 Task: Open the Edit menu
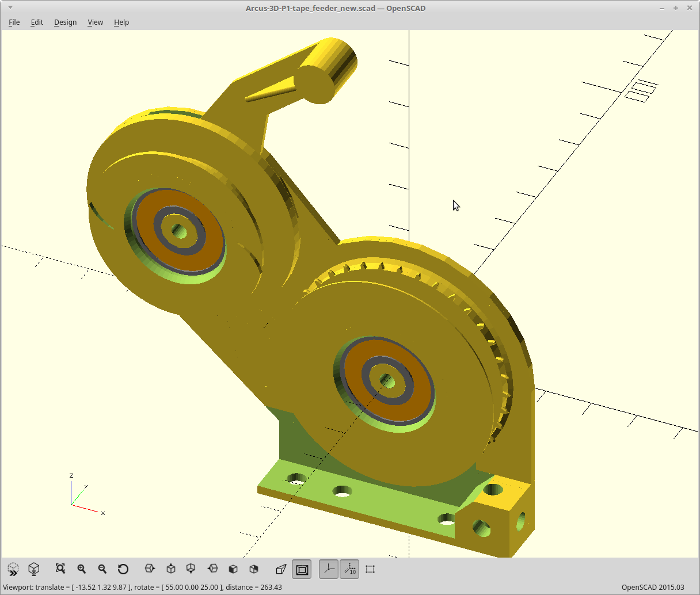[37, 22]
